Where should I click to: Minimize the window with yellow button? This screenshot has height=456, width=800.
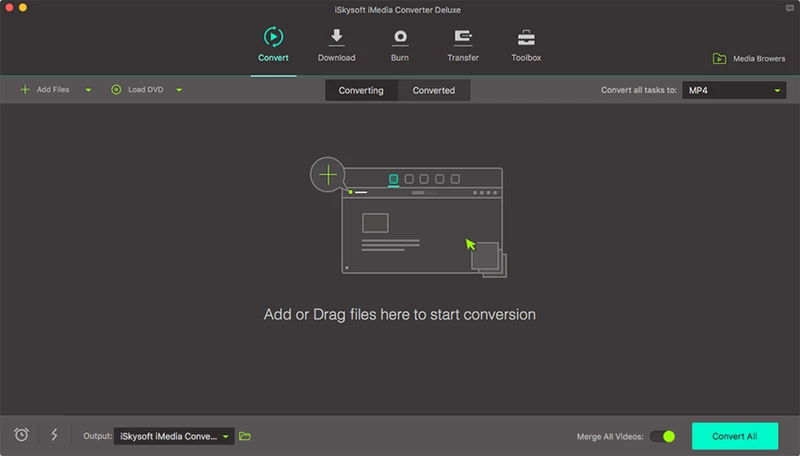[23, 7]
